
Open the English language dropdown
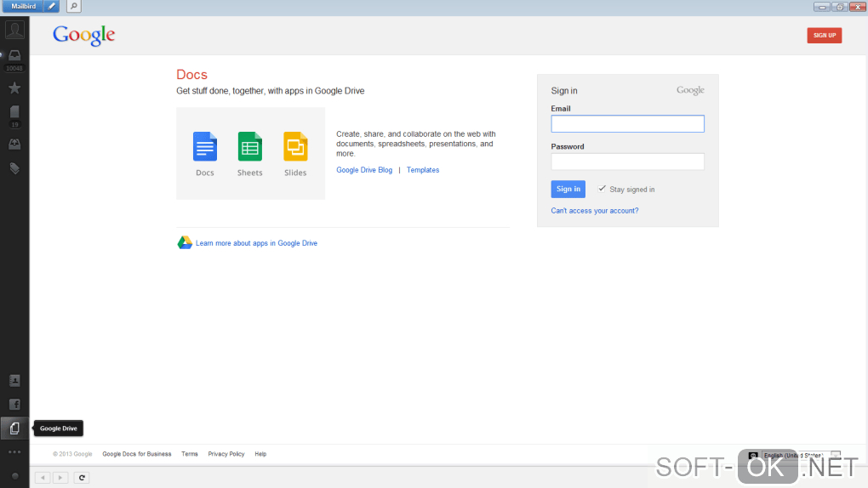coord(801,456)
